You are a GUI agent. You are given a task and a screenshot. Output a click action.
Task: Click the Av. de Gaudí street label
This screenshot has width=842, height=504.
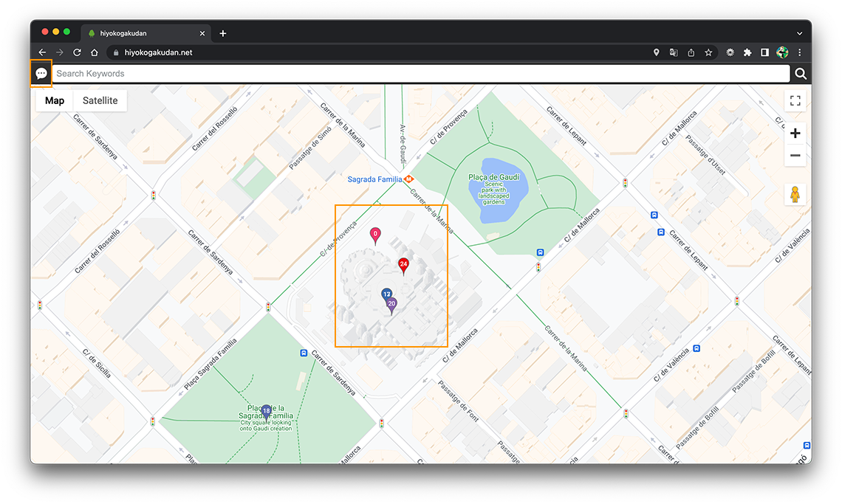[x=403, y=144]
